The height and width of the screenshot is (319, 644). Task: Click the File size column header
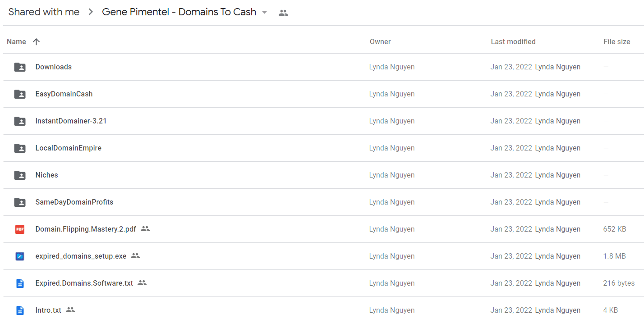pyautogui.click(x=617, y=41)
